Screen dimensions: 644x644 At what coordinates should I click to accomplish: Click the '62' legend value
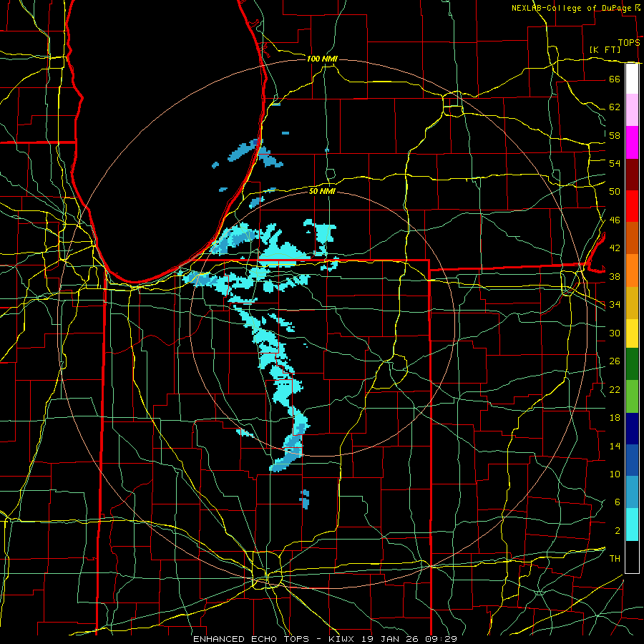615,107
